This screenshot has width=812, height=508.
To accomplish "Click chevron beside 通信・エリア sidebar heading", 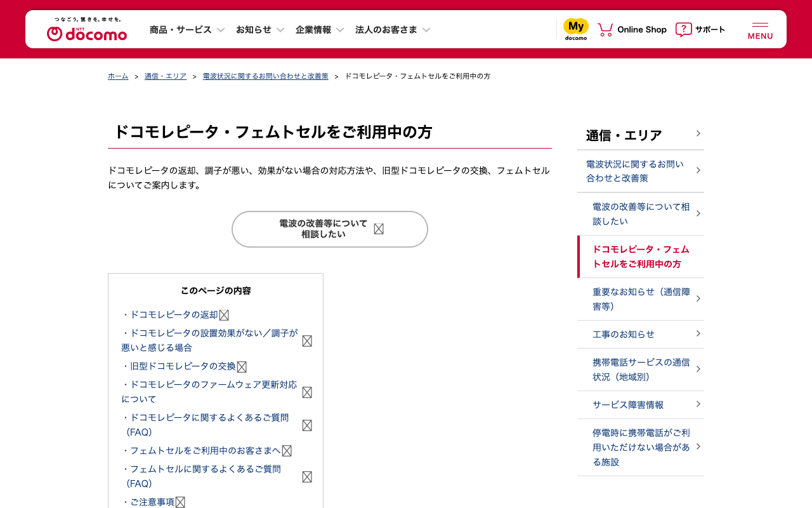I will (x=698, y=133).
